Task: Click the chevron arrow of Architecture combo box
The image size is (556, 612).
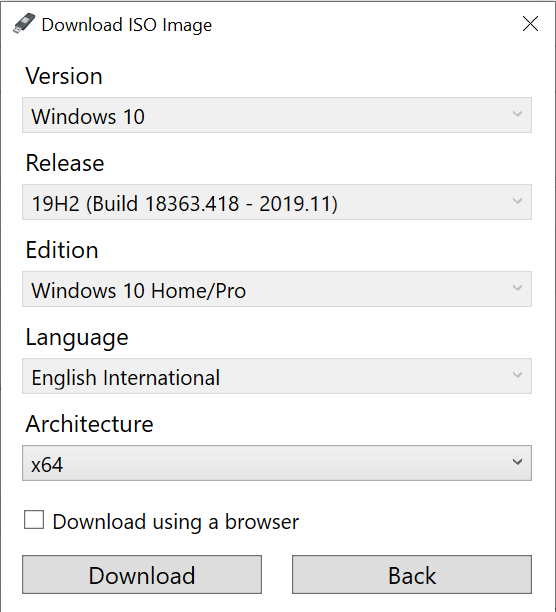Action: [517, 463]
